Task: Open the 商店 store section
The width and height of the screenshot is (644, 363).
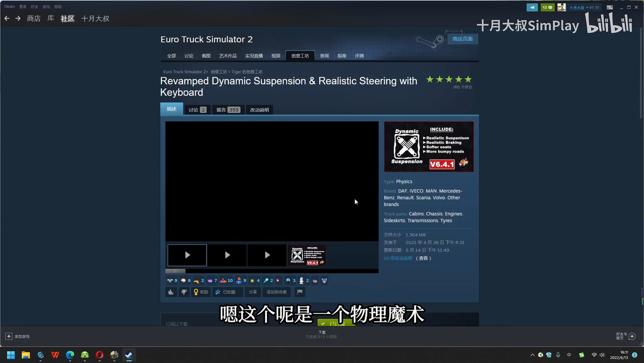Action: (x=33, y=18)
